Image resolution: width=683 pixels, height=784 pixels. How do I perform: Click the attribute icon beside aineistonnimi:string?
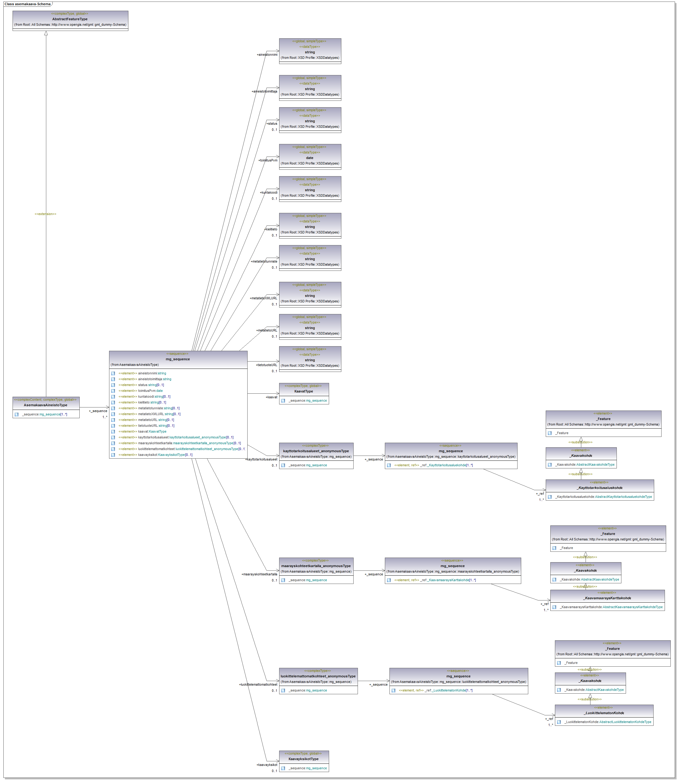tap(113, 373)
